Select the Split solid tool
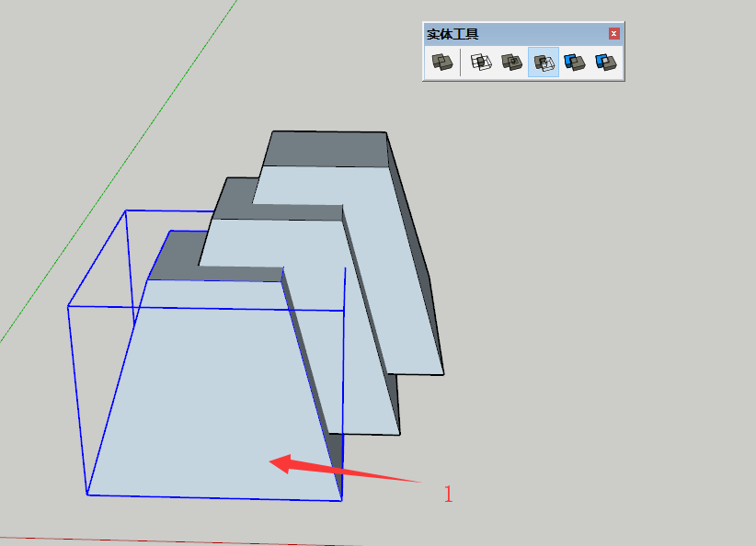This screenshot has height=546, width=756. click(604, 63)
